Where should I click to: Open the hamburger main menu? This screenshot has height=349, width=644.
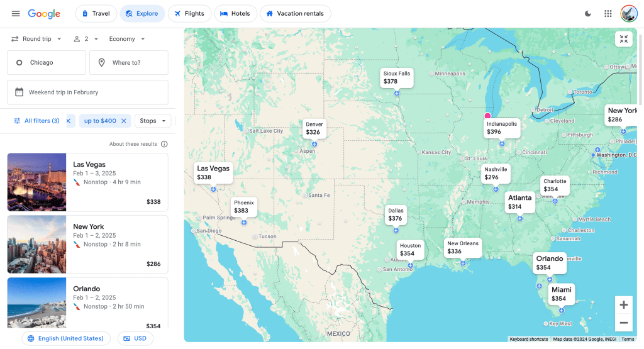(x=16, y=13)
